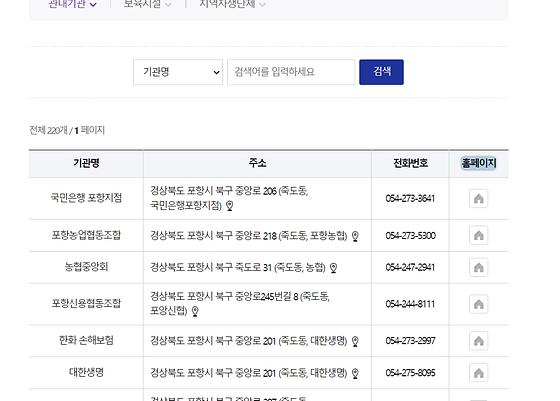Click the 전체 220개 / 1 페이지 count text

point(67,130)
